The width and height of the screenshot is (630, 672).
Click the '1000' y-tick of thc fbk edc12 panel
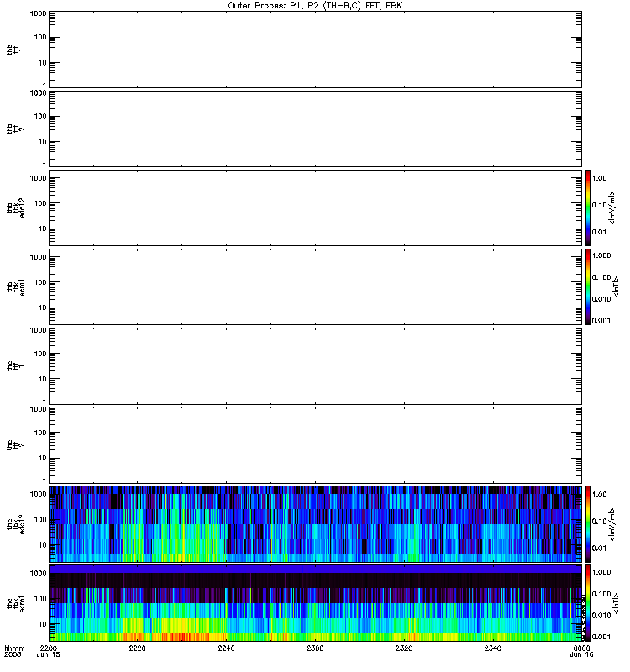pyautogui.click(x=38, y=494)
